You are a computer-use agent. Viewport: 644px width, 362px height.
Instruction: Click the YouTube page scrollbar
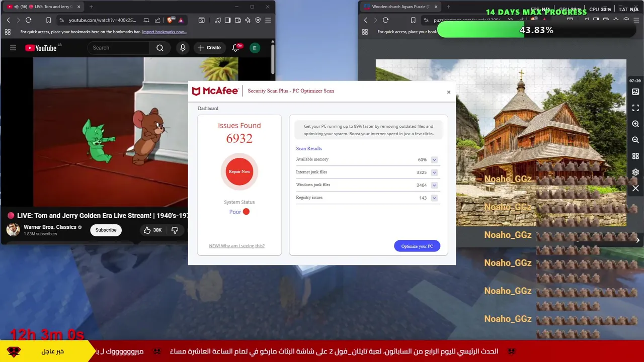click(x=273, y=59)
